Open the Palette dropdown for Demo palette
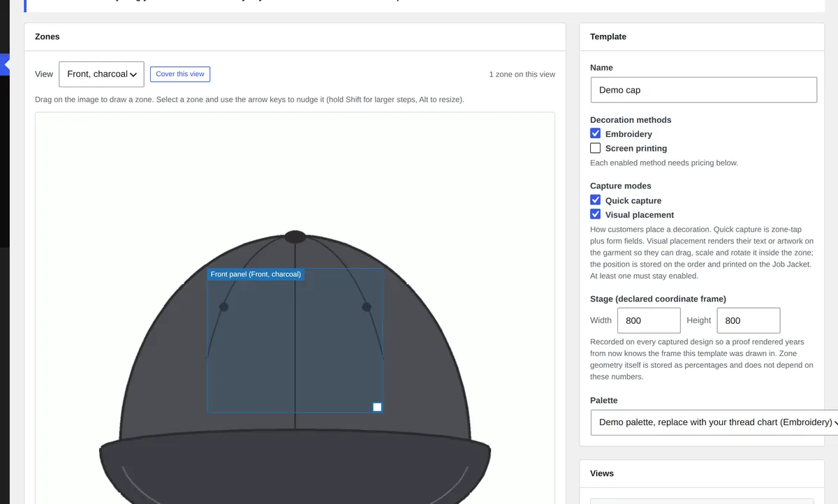 (714, 422)
